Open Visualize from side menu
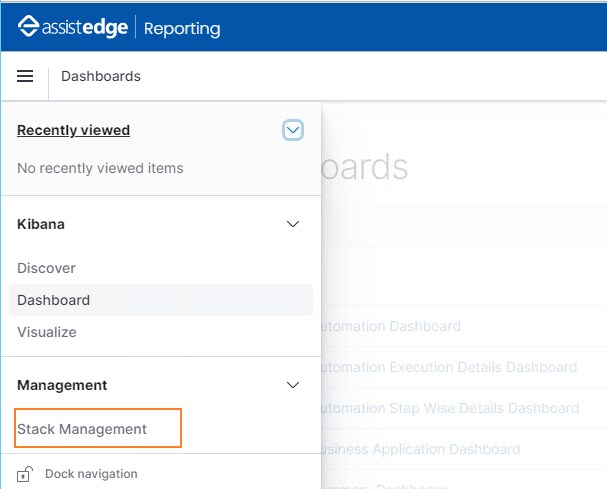 tap(47, 332)
